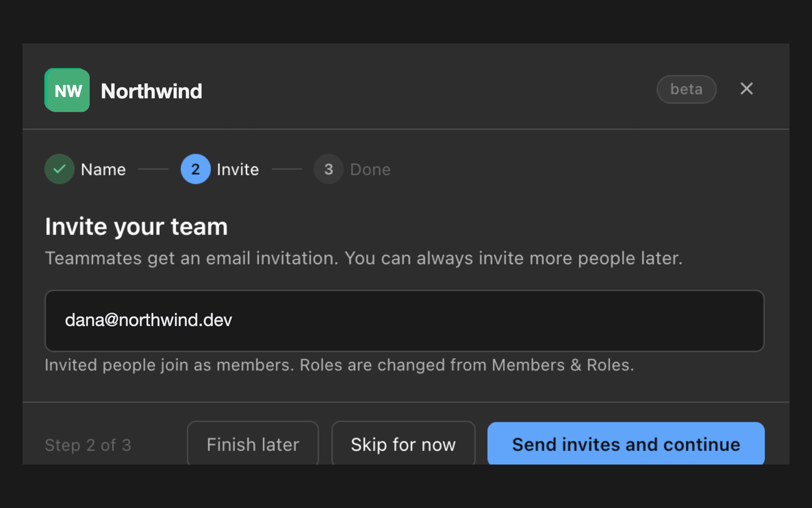Click the NW Northwind logo icon
This screenshot has height=508, width=812.
click(x=67, y=90)
